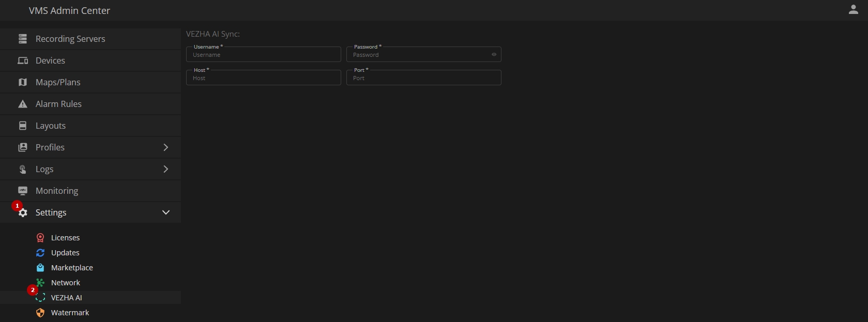This screenshot has height=322, width=868.
Task: Expand the Logs submenu chevron
Action: [x=166, y=169]
